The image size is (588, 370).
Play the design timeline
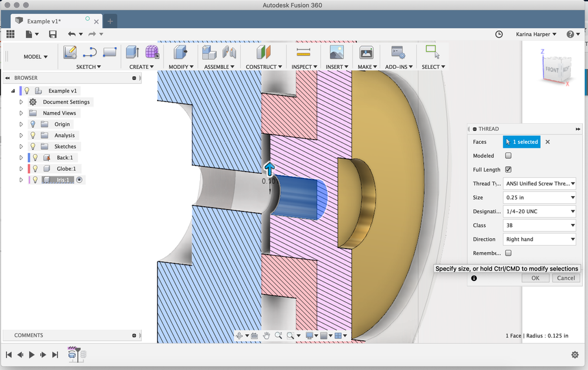[x=32, y=355]
